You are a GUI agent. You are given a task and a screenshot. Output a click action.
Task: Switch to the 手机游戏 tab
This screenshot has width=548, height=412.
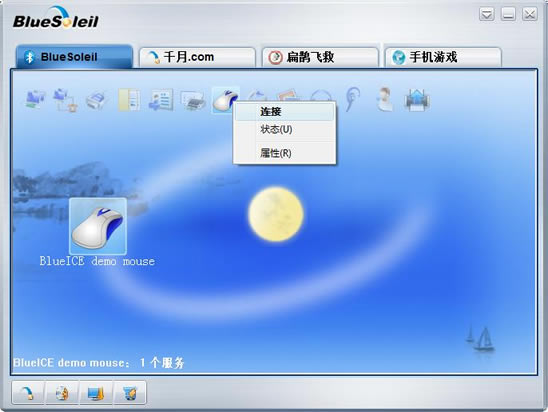[443, 57]
